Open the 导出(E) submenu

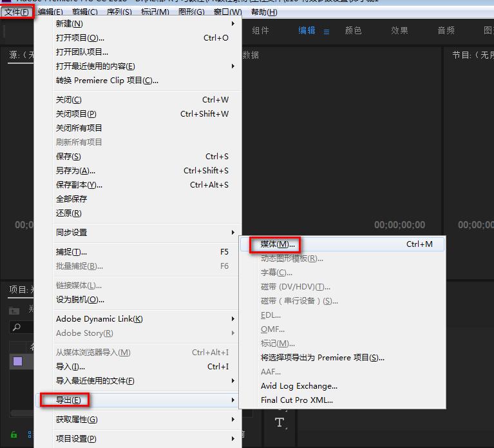click(x=138, y=400)
